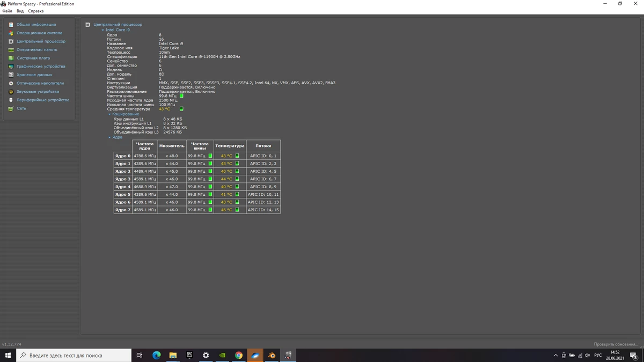Open the Оперативная память section
This screenshot has height=362, width=644.
(37, 50)
